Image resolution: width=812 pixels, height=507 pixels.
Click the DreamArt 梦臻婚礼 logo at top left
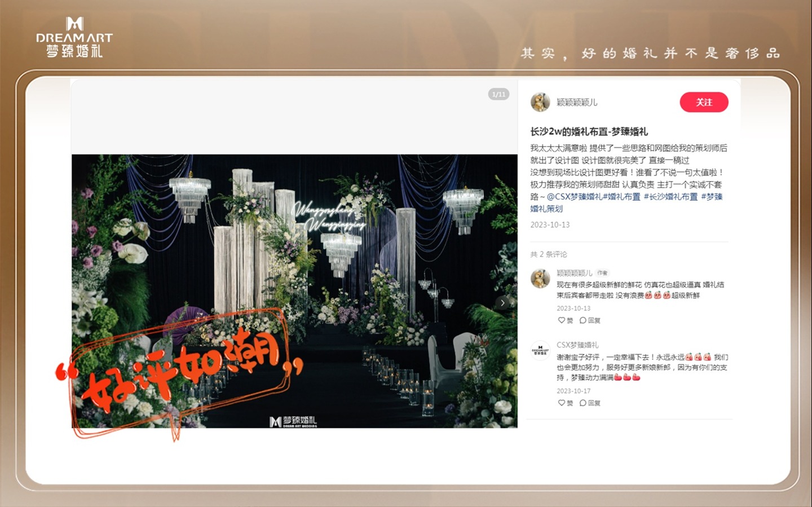(x=74, y=38)
